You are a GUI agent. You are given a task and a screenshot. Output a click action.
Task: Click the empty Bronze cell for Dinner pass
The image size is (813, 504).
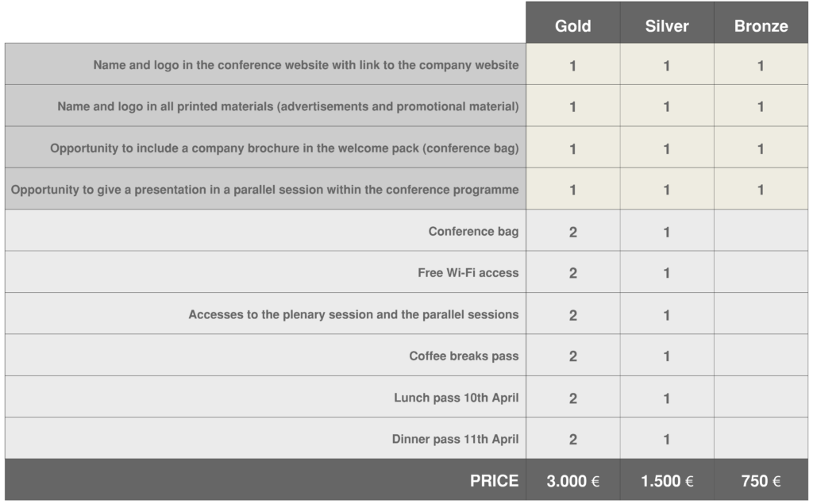pyautogui.click(x=761, y=439)
